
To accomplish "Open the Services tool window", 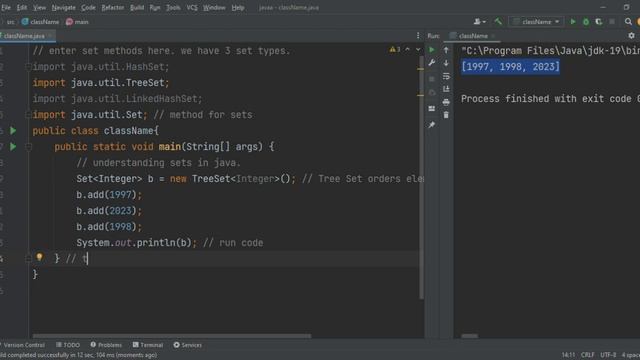I will tap(187, 345).
